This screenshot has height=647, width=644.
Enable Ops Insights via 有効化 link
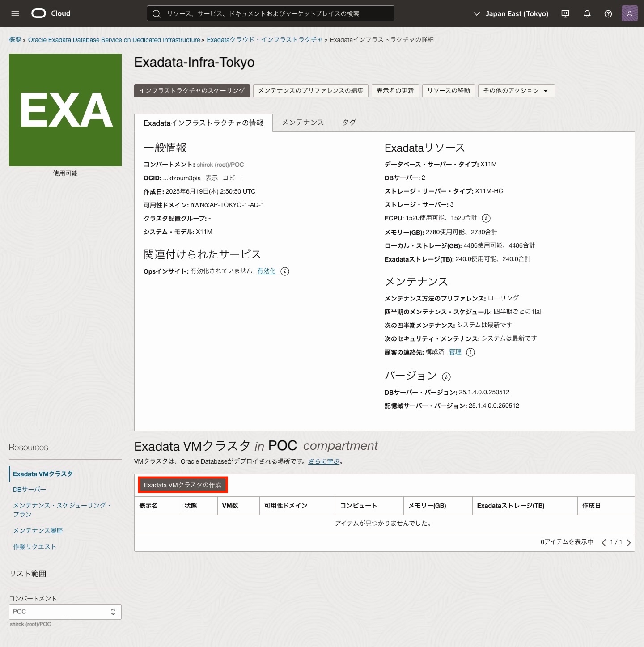tap(266, 271)
